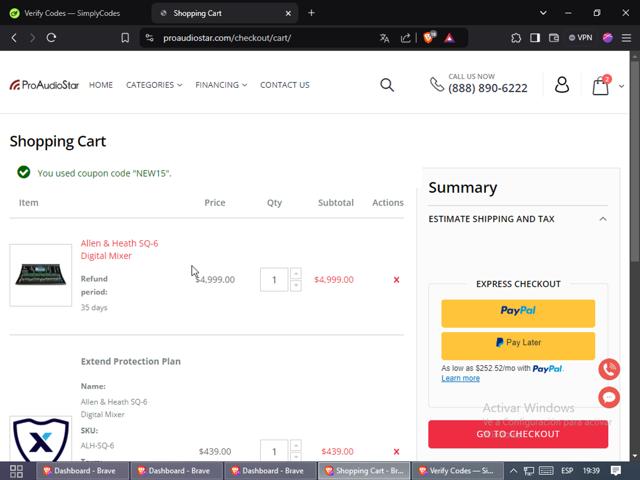640x480 pixels.
Task: Click the VPN button in toolbar
Action: point(580,38)
